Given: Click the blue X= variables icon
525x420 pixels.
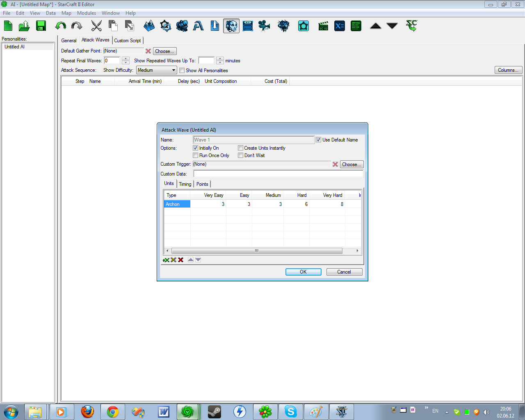Looking at the screenshot, I should coord(340,26).
